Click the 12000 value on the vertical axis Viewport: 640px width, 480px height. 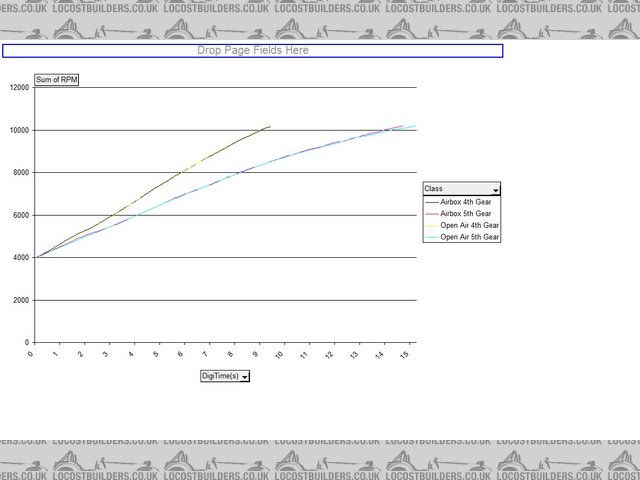(20, 88)
